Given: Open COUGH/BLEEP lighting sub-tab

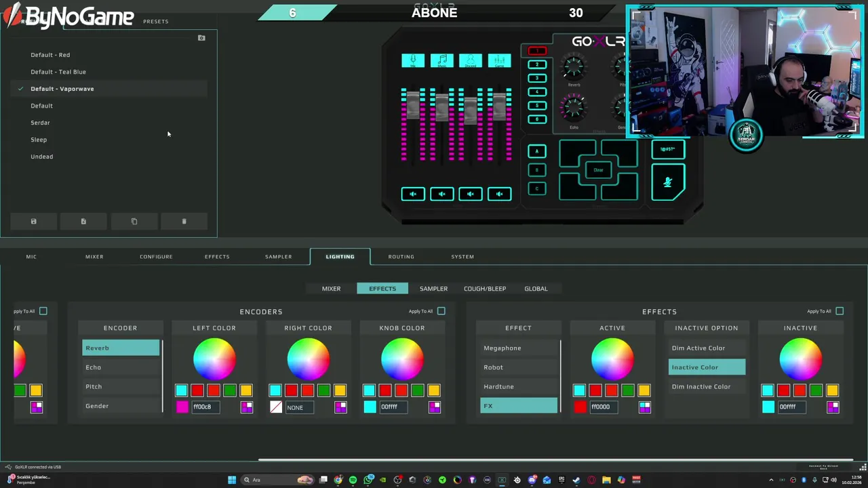Looking at the screenshot, I should [x=485, y=289].
